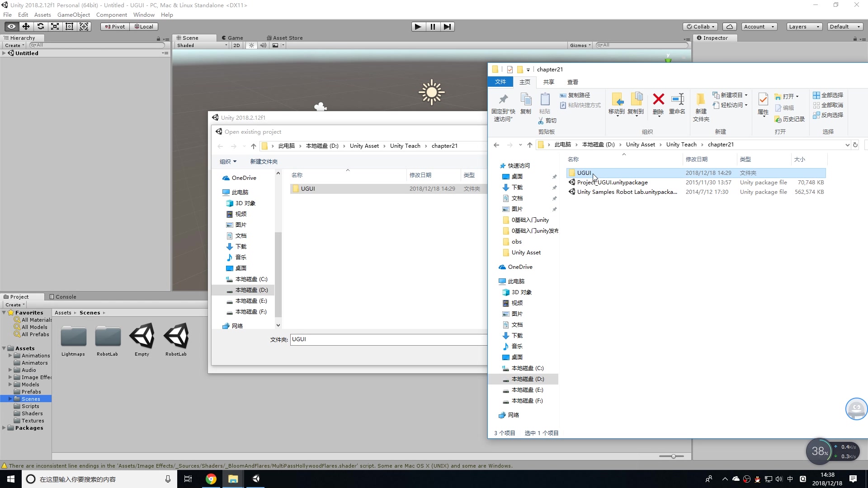The image size is (868, 488).
Task: Select the Lightmaps folder thumbnail
Action: click(73, 337)
